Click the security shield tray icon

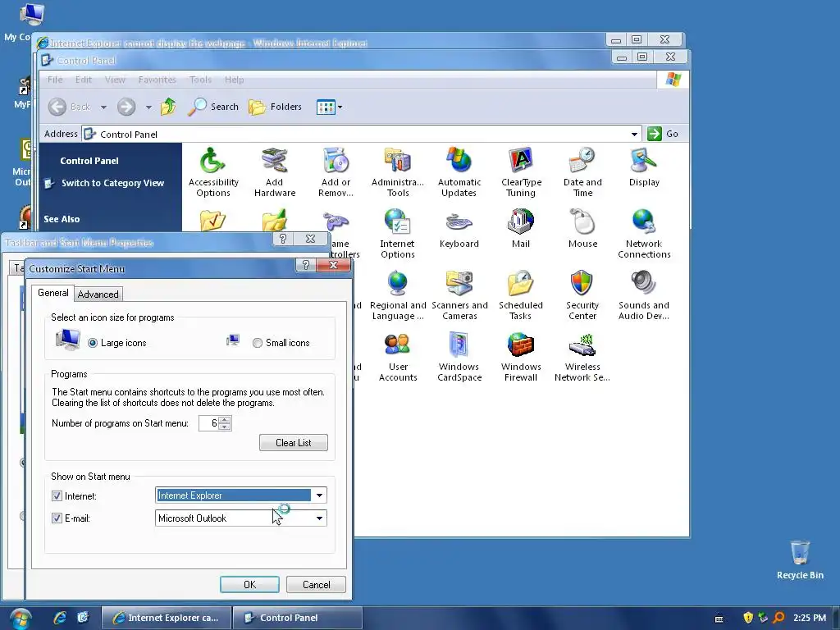(x=748, y=618)
